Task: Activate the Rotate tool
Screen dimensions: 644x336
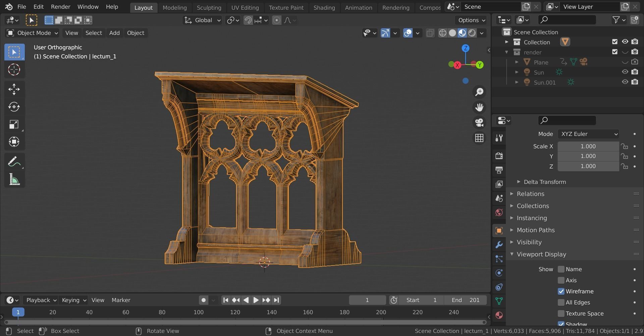Action: (14, 107)
